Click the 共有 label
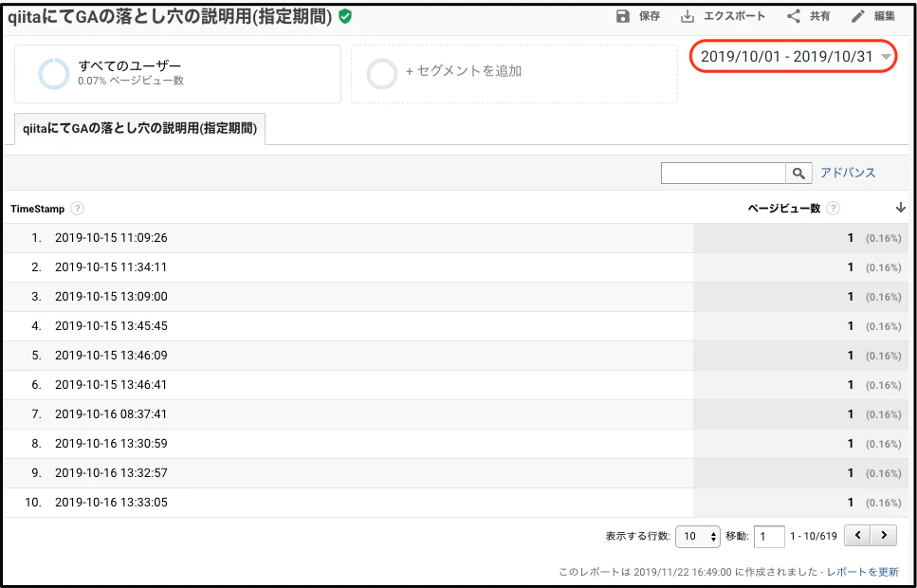Image resolution: width=917 pixels, height=588 pixels. click(x=820, y=16)
